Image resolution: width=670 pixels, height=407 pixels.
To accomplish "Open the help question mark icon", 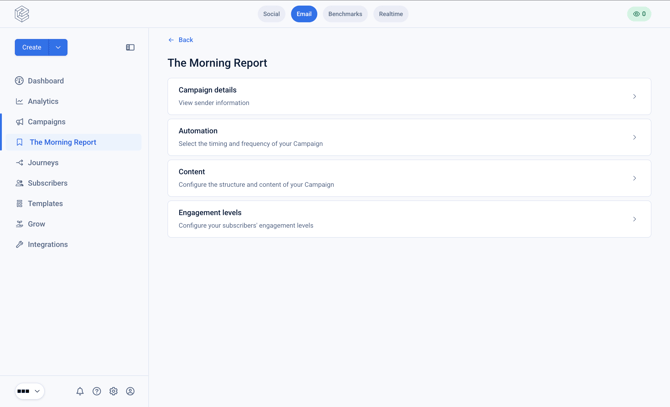I will [97, 391].
